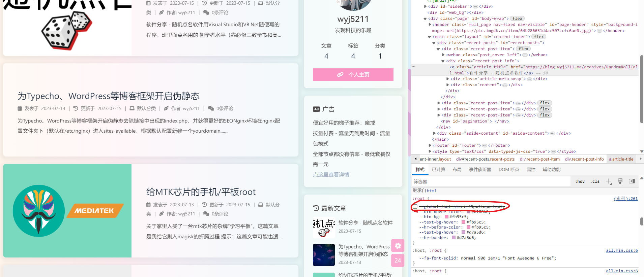644x277 pixels.
Task: Click the history icon beside 最新文章
Action: [x=316, y=208]
